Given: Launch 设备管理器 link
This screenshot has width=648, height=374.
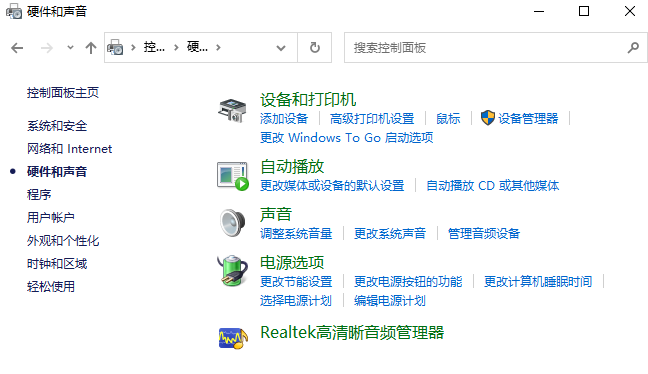Looking at the screenshot, I should [528, 119].
